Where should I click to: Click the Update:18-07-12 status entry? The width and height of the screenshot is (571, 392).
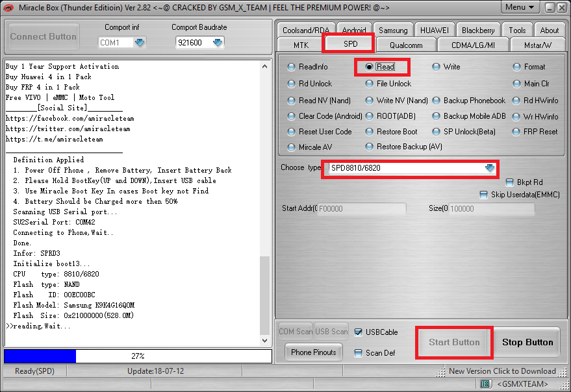click(x=155, y=371)
